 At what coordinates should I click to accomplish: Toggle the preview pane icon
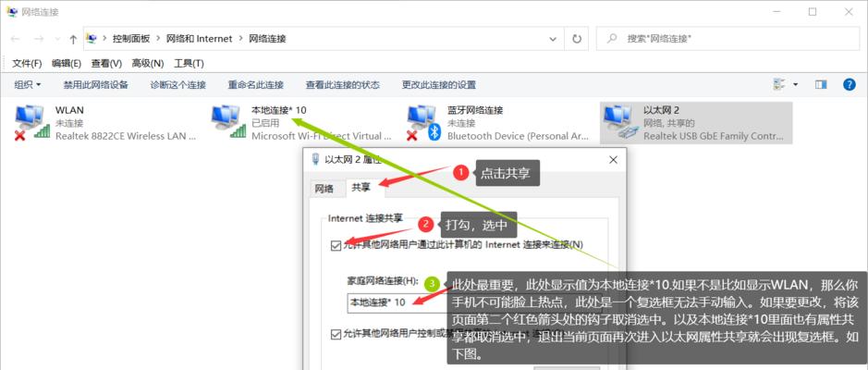(821, 84)
